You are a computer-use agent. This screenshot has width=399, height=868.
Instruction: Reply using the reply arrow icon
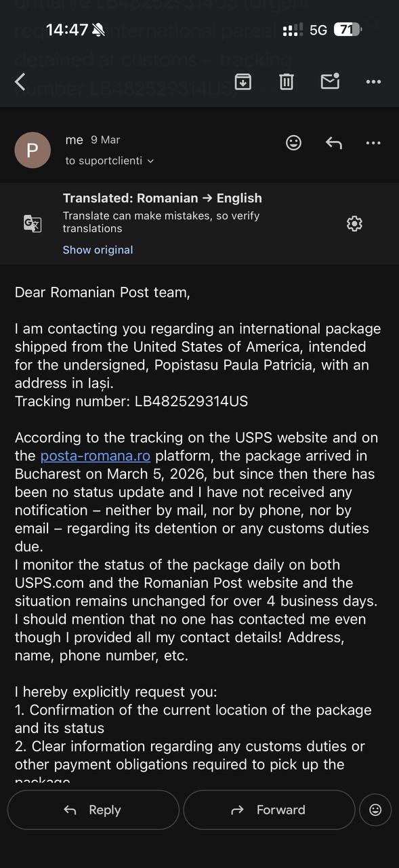coord(333,142)
